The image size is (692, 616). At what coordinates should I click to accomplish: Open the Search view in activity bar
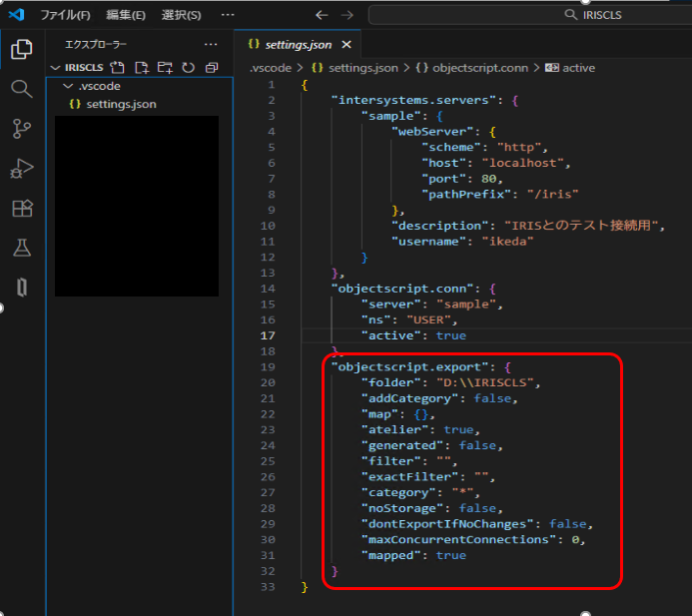(21, 89)
